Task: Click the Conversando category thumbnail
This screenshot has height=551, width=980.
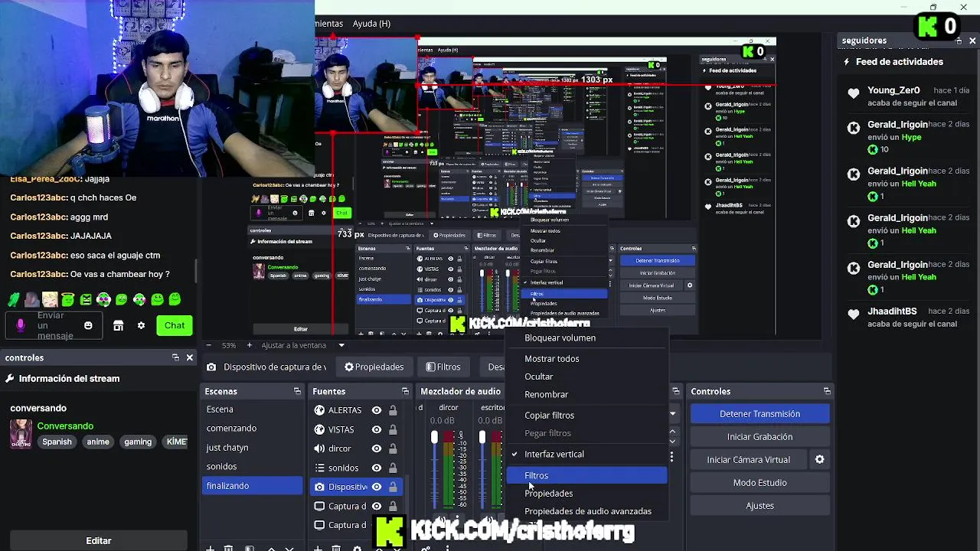Action: point(21,434)
